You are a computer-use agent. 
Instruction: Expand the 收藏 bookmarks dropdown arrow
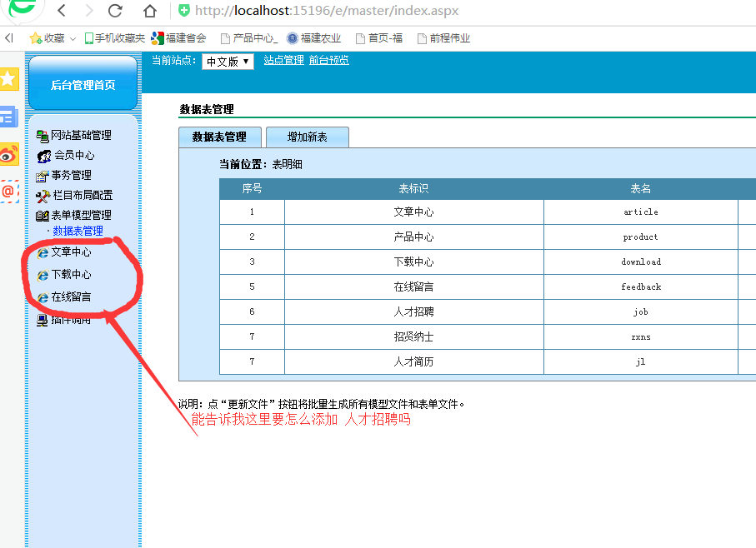(73, 38)
